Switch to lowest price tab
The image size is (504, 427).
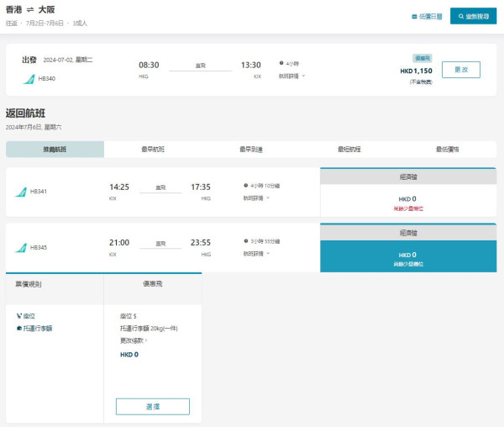click(448, 149)
